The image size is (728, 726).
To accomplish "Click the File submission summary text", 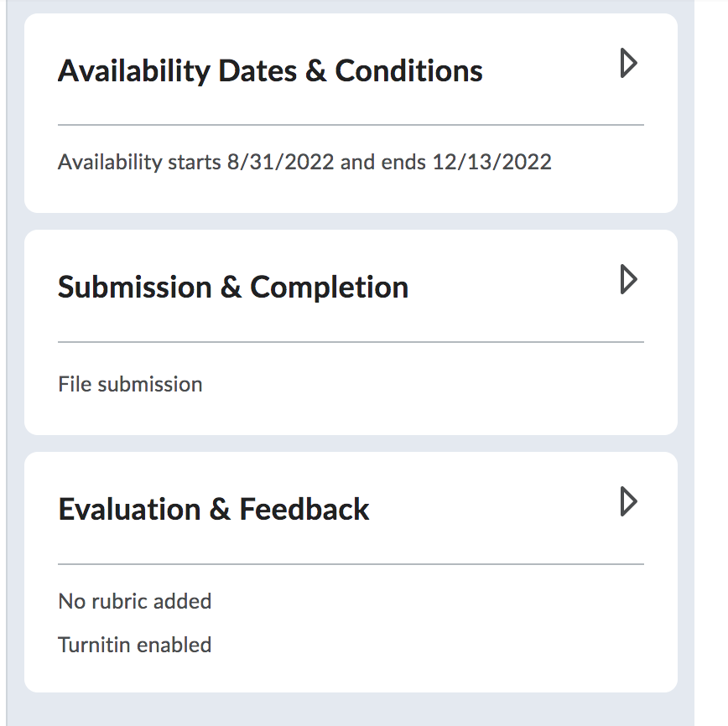I will tap(130, 385).
